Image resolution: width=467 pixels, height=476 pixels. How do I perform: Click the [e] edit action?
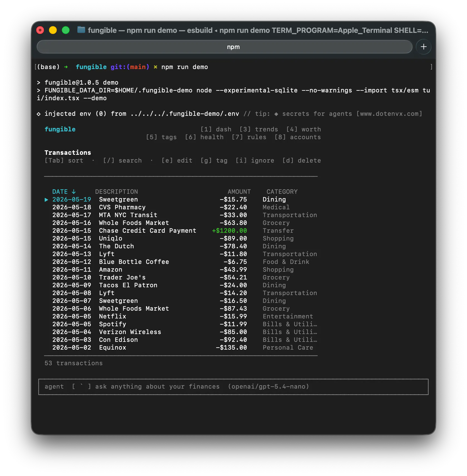tap(177, 161)
